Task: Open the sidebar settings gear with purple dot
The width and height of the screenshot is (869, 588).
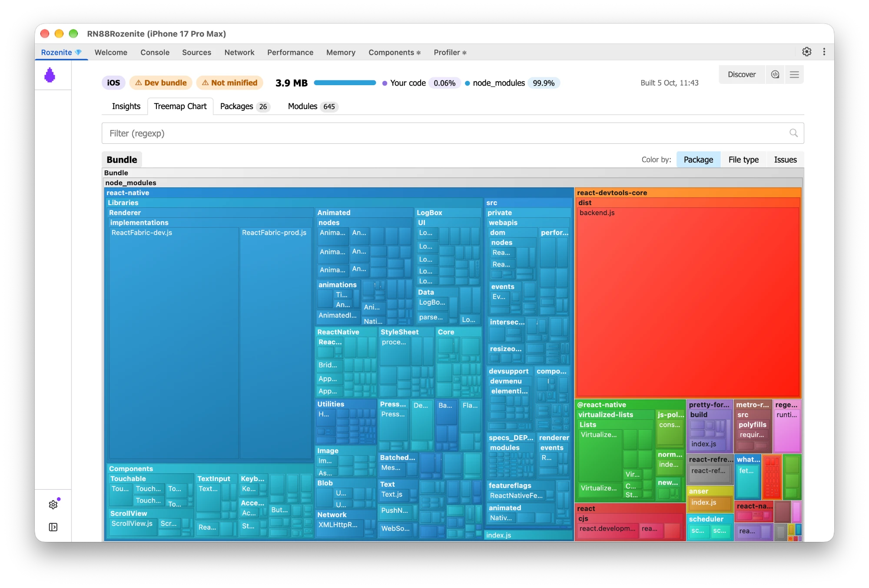Action: tap(53, 505)
